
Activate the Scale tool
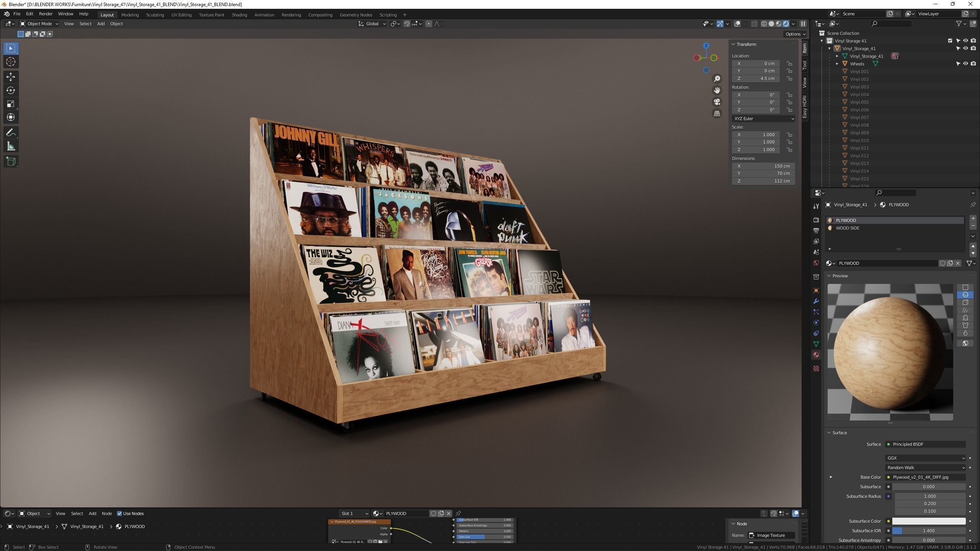(11, 104)
